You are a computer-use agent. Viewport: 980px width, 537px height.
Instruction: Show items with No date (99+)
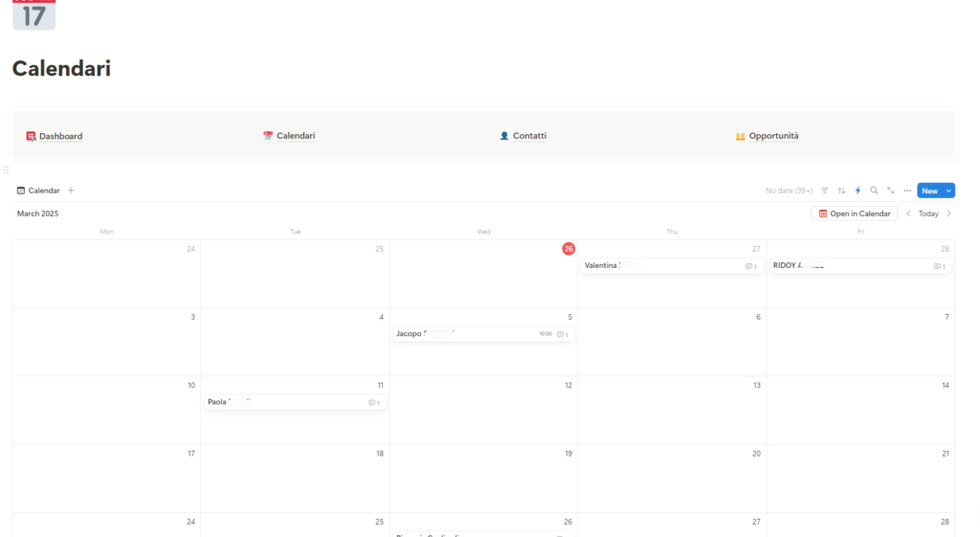(789, 190)
